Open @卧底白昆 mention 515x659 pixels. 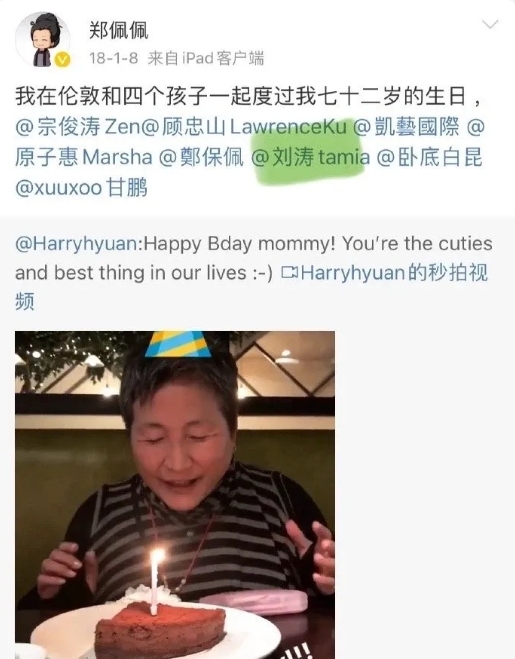[x=429, y=157]
